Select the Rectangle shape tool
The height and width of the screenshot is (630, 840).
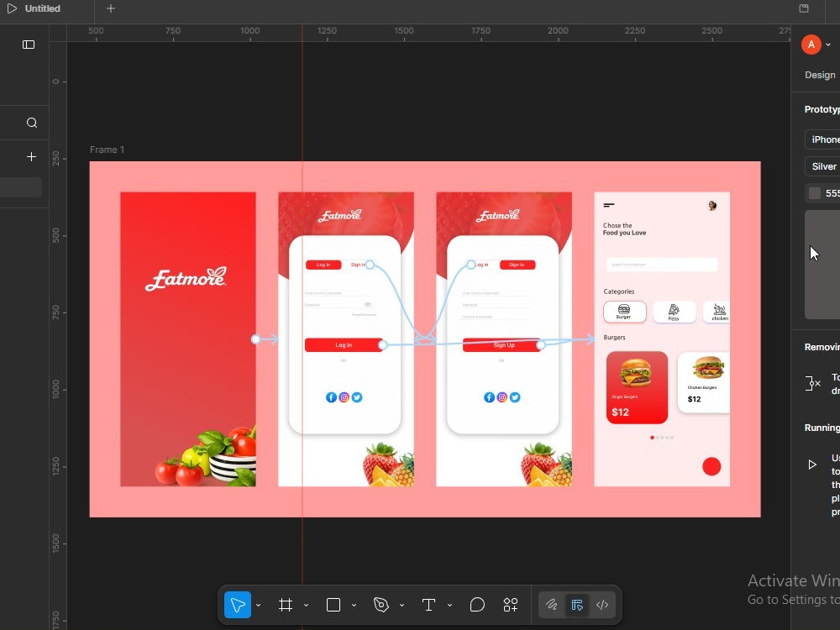point(333,605)
